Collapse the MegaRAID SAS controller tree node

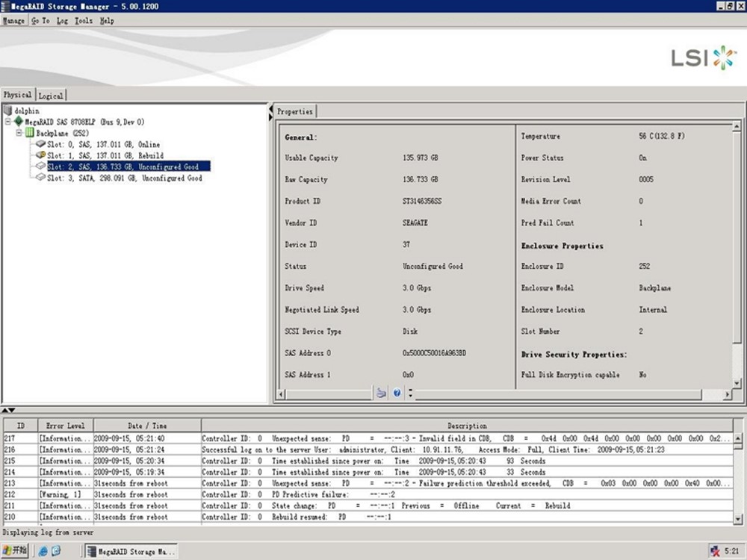point(7,122)
